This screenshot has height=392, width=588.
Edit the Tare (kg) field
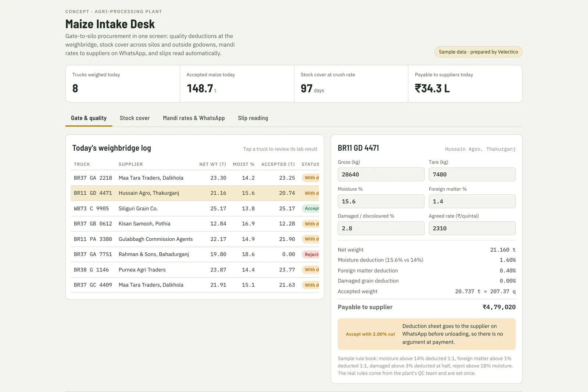pos(472,175)
